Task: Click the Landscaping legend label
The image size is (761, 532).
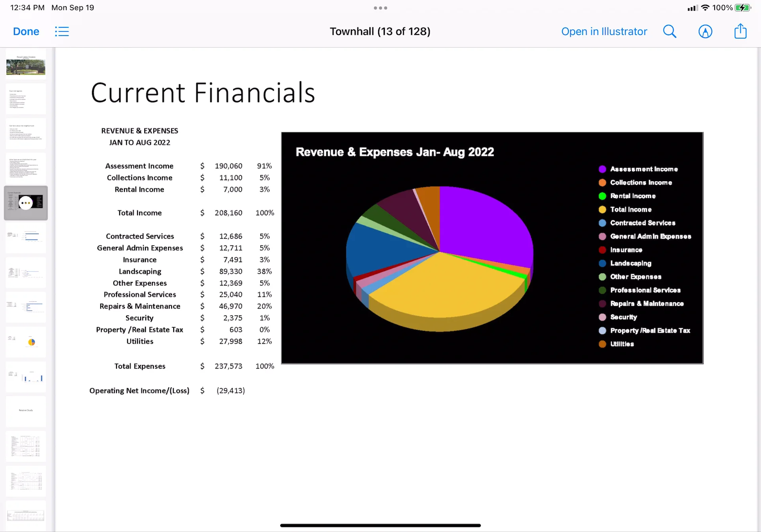Action: pyautogui.click(x=631, y=263)
